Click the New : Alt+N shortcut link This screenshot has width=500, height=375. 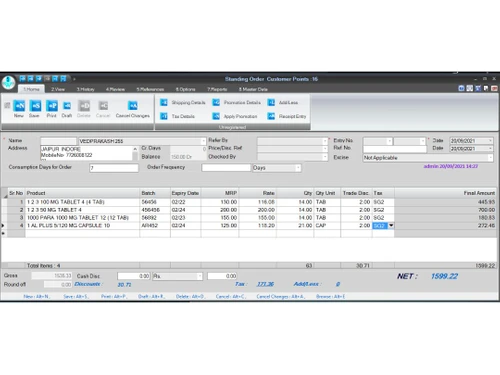[x=37, y=296]
